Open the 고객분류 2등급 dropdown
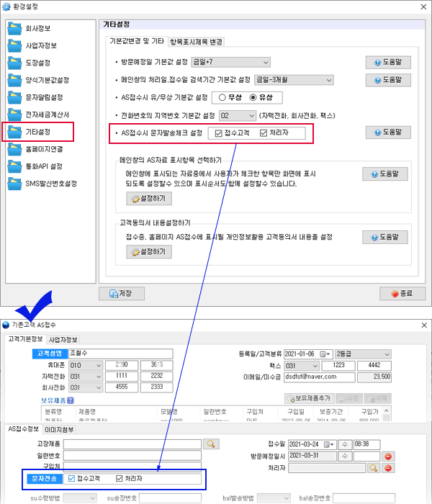The height and width of the screenshot is (504, 432). point(363,354)
